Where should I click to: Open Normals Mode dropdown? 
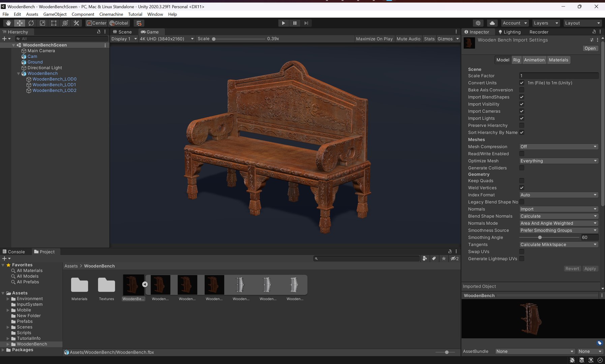pos(558,223)
